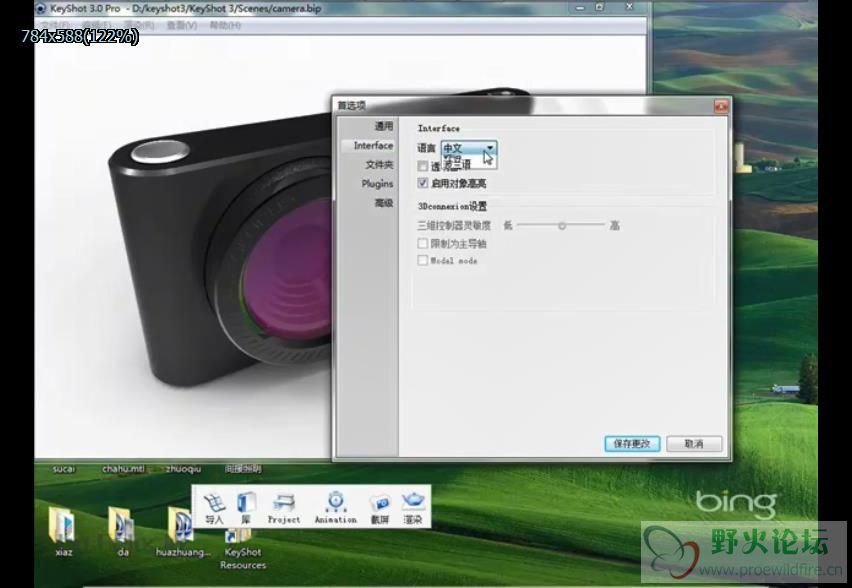Select the da folder on the desktop
The image size is (852, 588).
122,531
